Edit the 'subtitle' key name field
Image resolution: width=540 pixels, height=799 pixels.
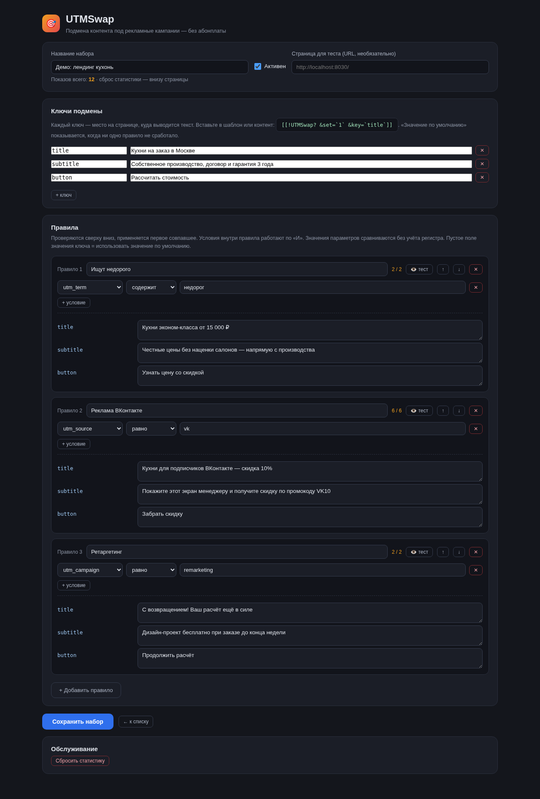click(x=89, y=164)
